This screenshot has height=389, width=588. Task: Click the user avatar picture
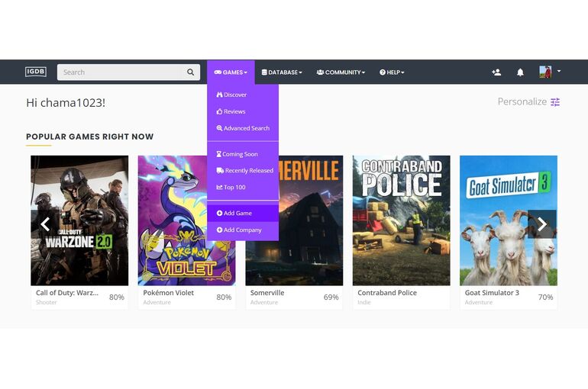(x=545, y=72)
